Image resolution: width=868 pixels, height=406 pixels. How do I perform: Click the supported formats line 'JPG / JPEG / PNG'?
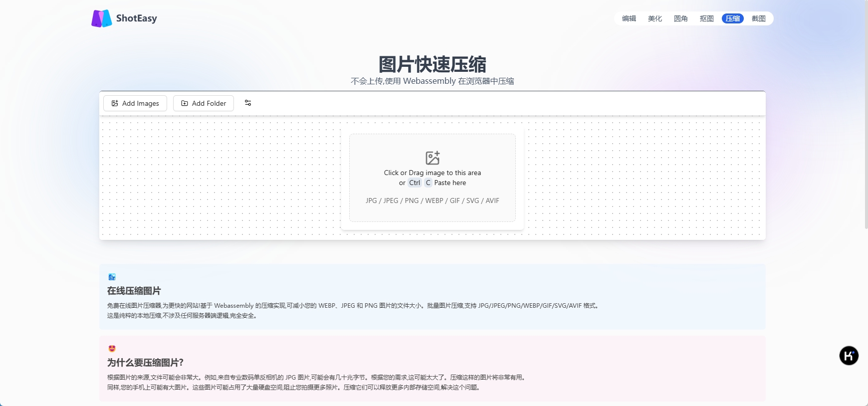click(x=433, y=201)
